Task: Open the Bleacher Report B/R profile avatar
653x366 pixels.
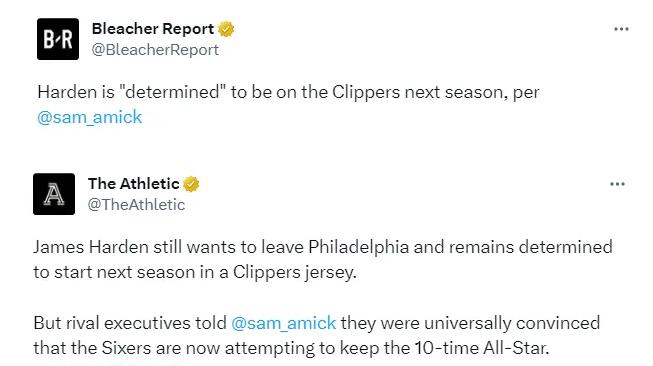Action: pos(58,39)
